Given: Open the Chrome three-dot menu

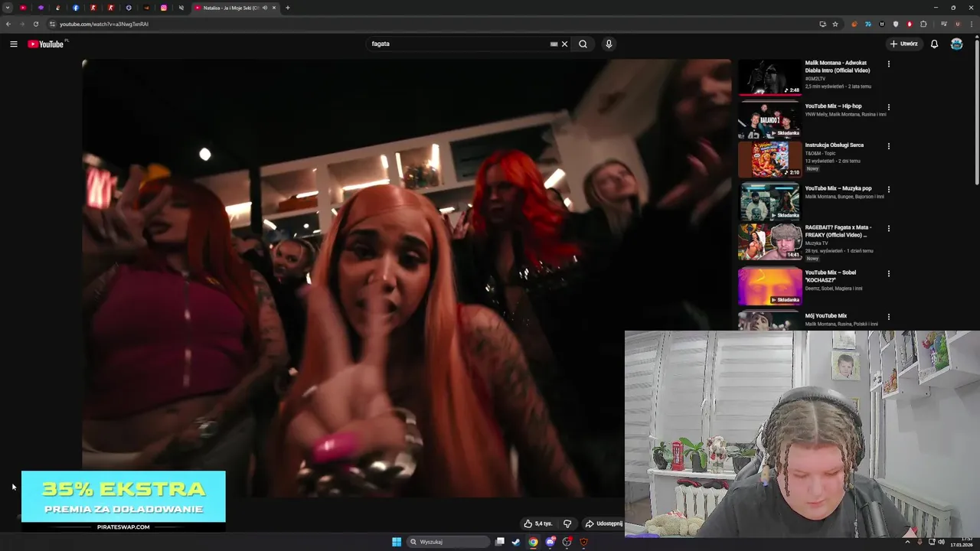Looking at the screenshot, I should [x=970, y=24].
